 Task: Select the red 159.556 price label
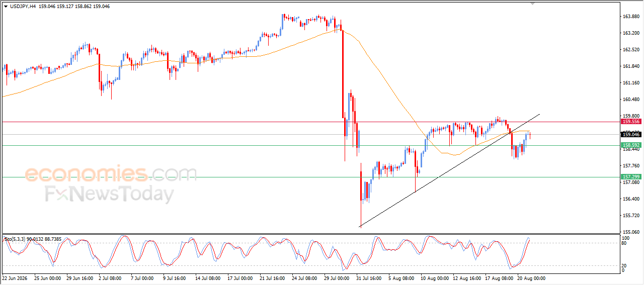[x=630, y=122]
